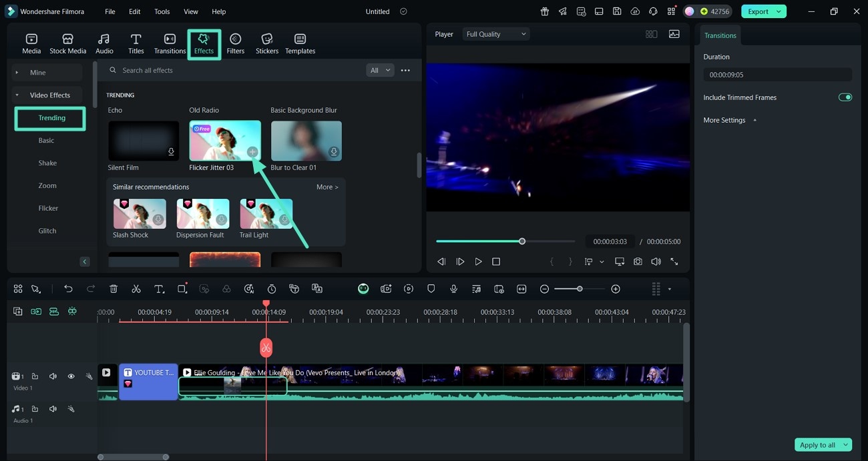The height and width of the screenshot is (461, 868).
Task: Open the All filter dropdown
Action: [x=380, y=70]
